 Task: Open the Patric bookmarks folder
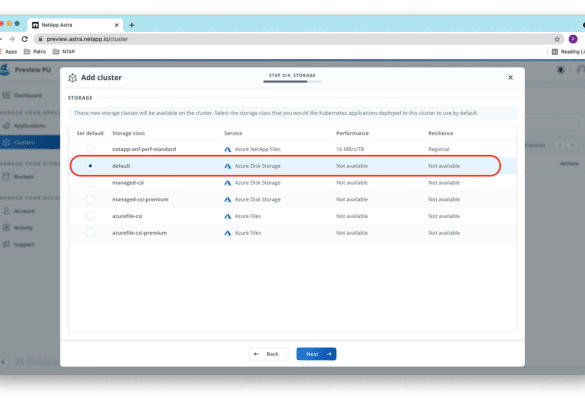[35, 51]
